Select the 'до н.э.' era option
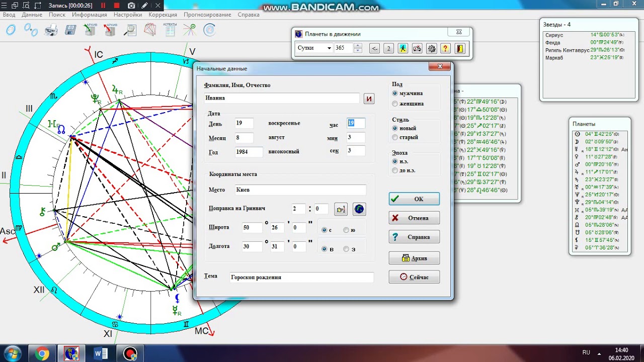This screenshot has width=644, height=362. pos(404,170)
